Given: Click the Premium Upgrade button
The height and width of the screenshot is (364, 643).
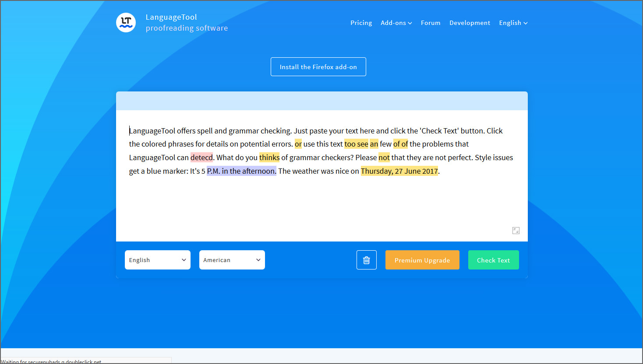Looking at the screenshot, I should [x=422, y=260].
